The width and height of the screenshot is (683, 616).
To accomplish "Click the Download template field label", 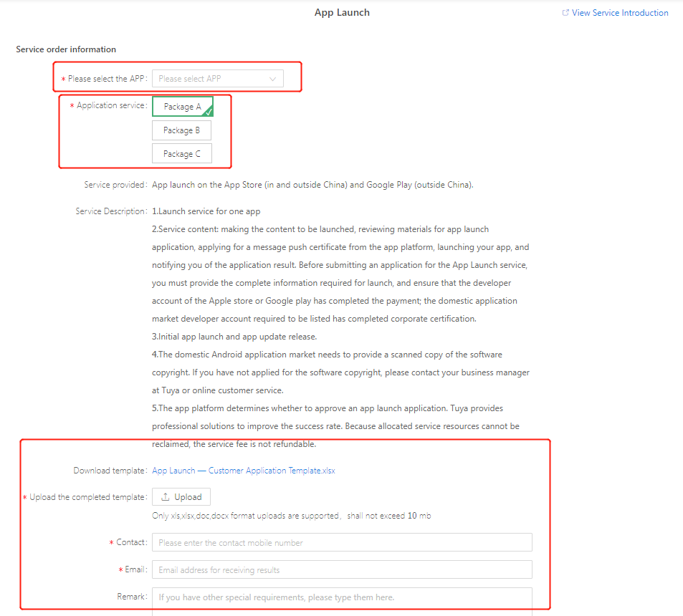I will pyautogui.click(x=110, y=471).
